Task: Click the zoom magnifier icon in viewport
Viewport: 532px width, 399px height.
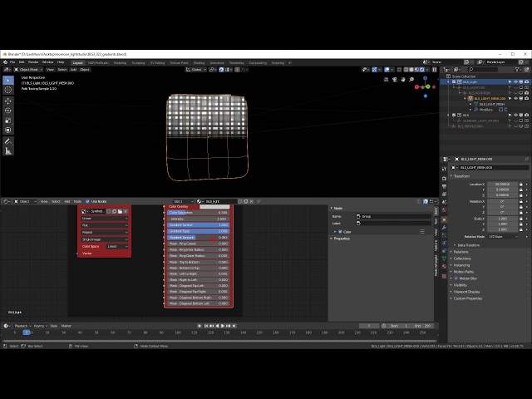Action: click(411, 80)
